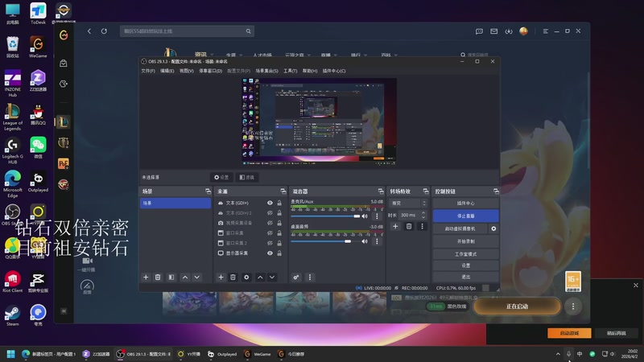
Task: Move scene up using the Scenes panel arrow
Action: click(x=185, y=278)
